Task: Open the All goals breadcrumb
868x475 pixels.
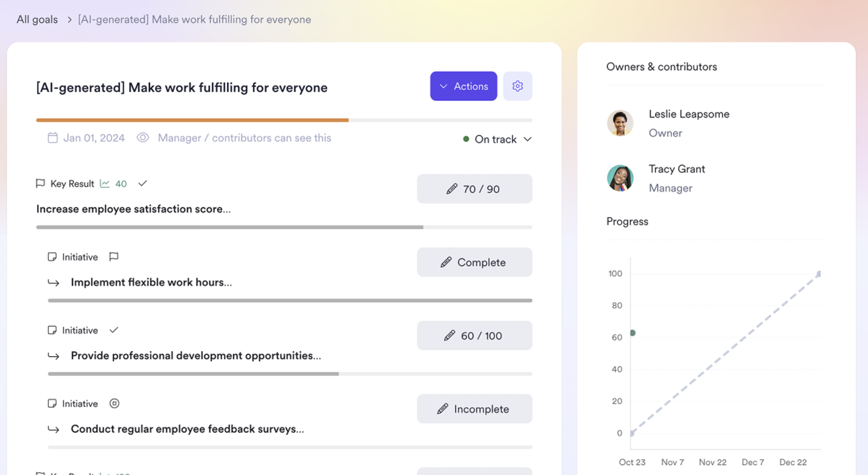Action: tap(37, 19)
